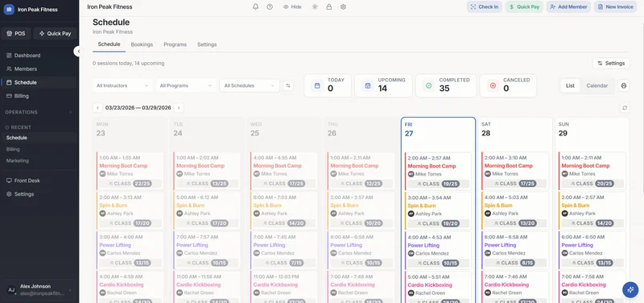644x303 pixels.
Task: Click the help question mark icon
Action: [270, 7]
